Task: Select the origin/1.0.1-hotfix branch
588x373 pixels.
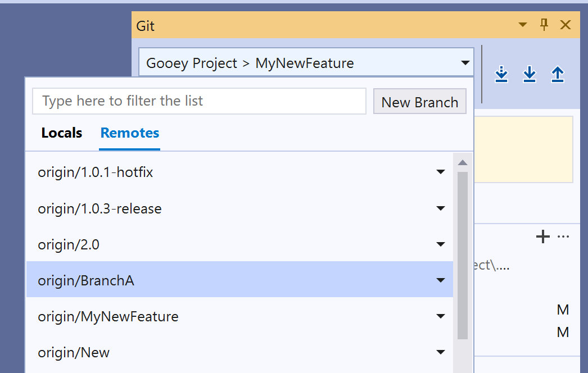Action: click(x=96, y=172)
